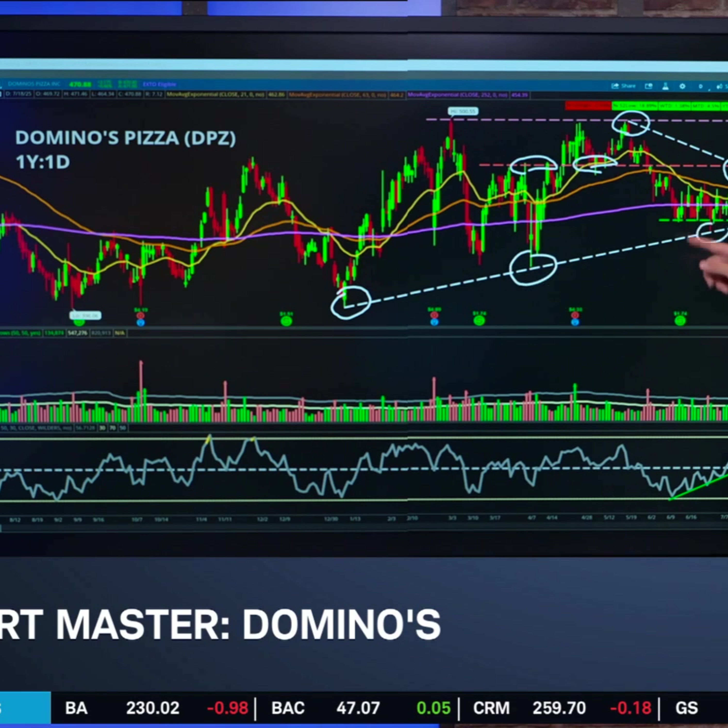Click the 4/7 date axis label

tap(532, 518)
